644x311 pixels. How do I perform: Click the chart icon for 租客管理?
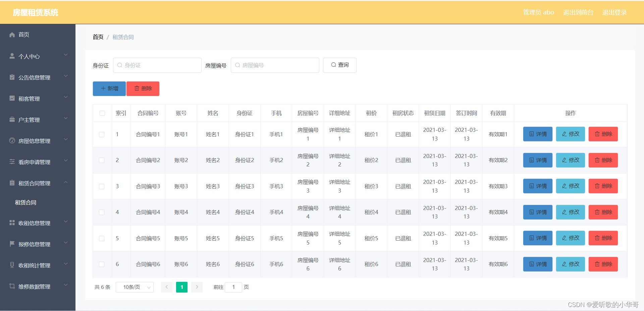point(12,98)
